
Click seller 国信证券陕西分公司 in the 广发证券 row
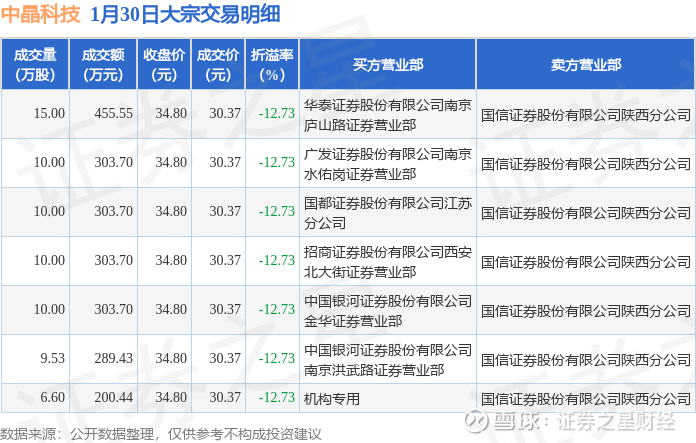coord(585,164)
